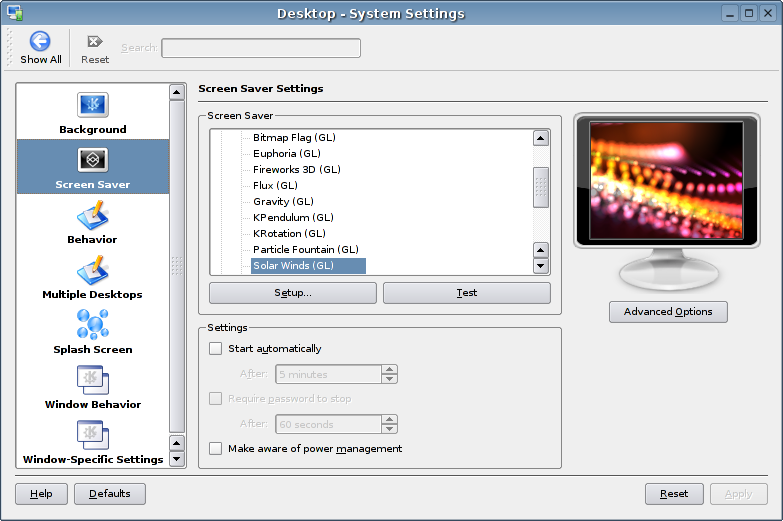Select Gravity (GL) screen saver
Screen dimensions: 783x521
click(283, 201)
